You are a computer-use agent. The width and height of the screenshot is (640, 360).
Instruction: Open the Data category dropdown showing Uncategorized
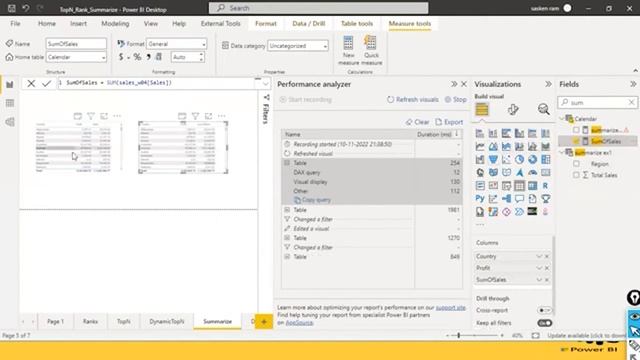click(x=298, y=46)
